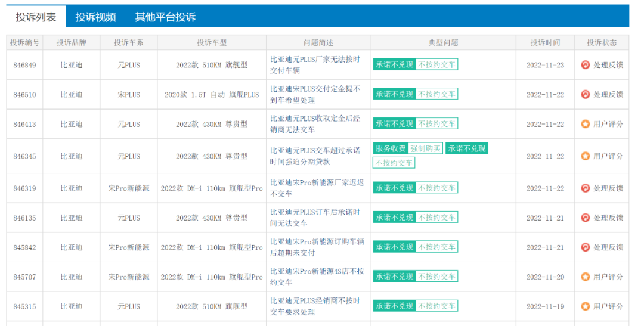
Task: Open complaint 比亚迪元PLUS订车后承诺时间无法交车
Action: pos(315,218)
